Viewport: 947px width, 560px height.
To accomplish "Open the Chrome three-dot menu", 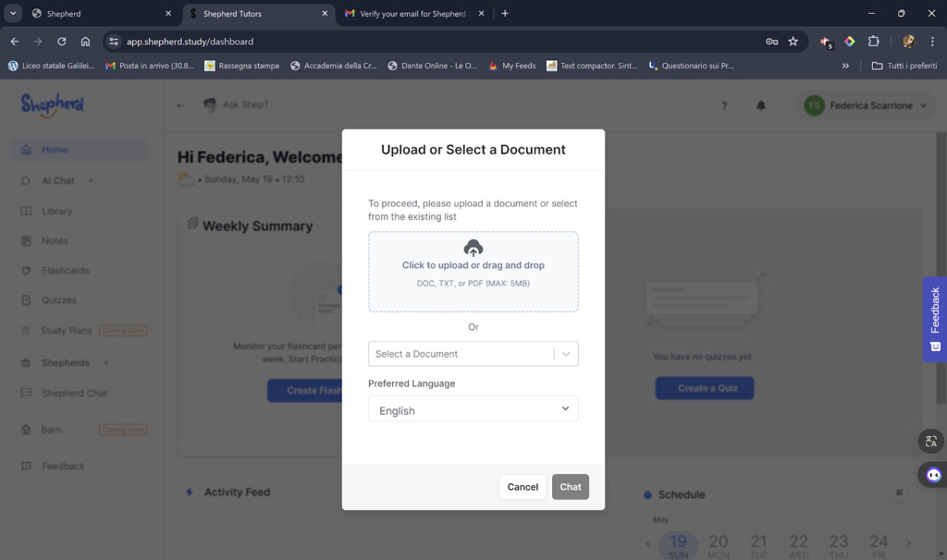I will tap(932, 42).
